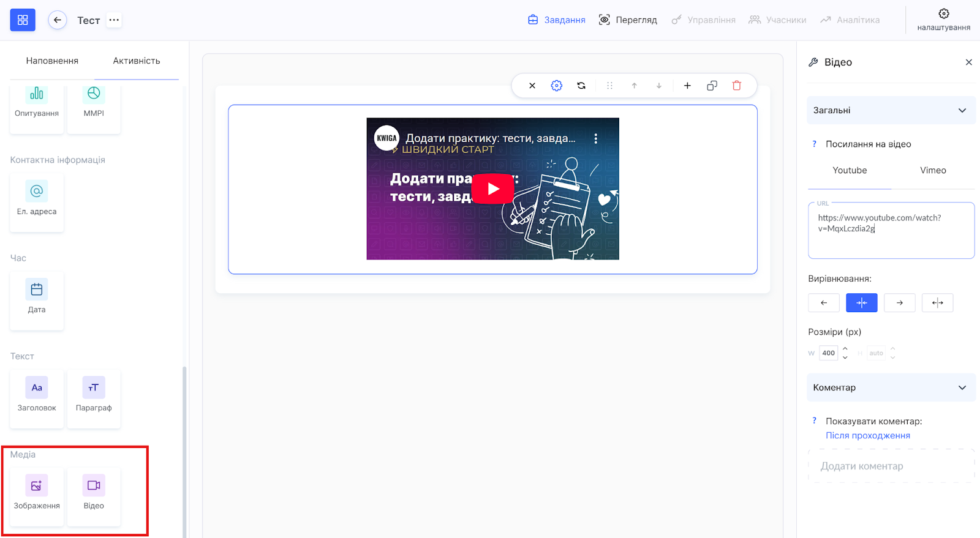The height and width of the screenshot is (538, 980).
Task: Open the three dots menu beside Тест
Action: coord(114,20)
